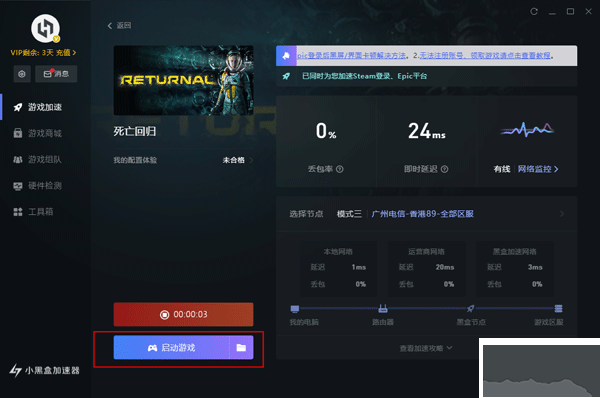Expand 我的配置体验 未合格 chevron

click(251, 160)
